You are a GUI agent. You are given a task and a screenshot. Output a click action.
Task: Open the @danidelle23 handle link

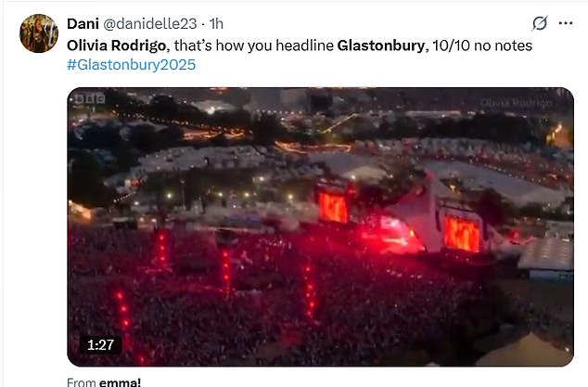click(x=149, y=23)
